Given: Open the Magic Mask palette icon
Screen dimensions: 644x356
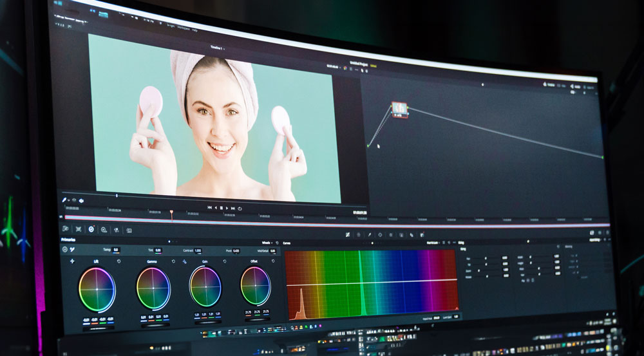Looking at the screenshot, I should tap(401, 235).
